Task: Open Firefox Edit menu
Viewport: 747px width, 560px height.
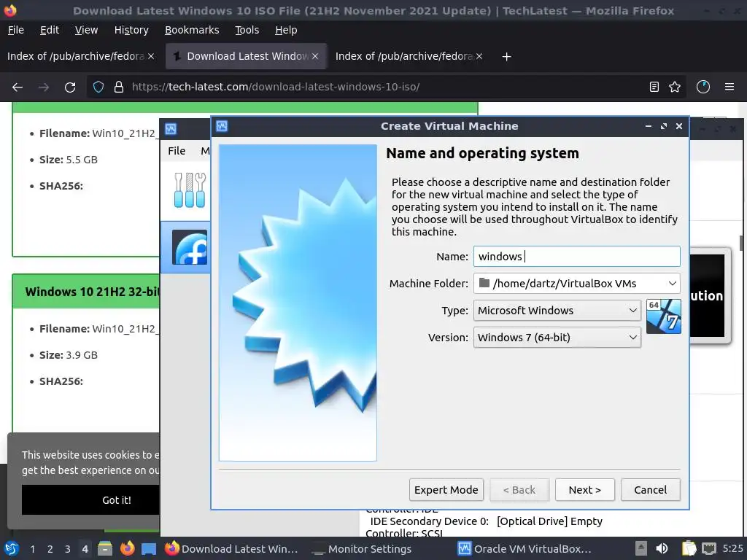Action: pos(50,30)
